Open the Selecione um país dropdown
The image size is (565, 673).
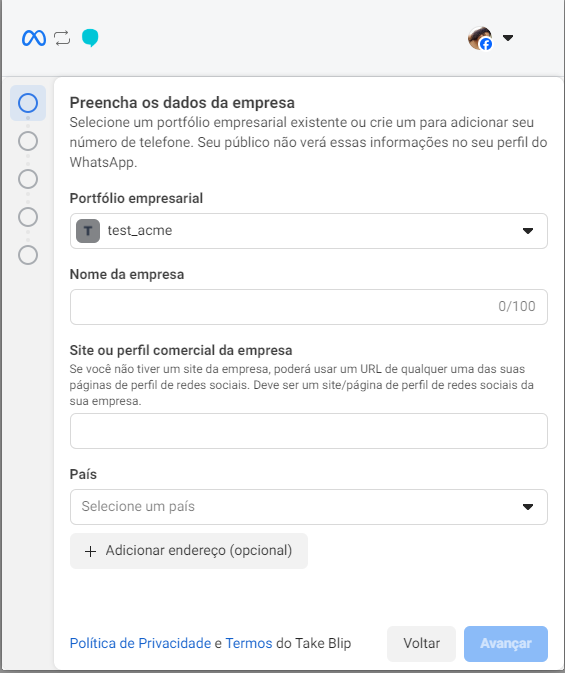(x=309, y=507)
